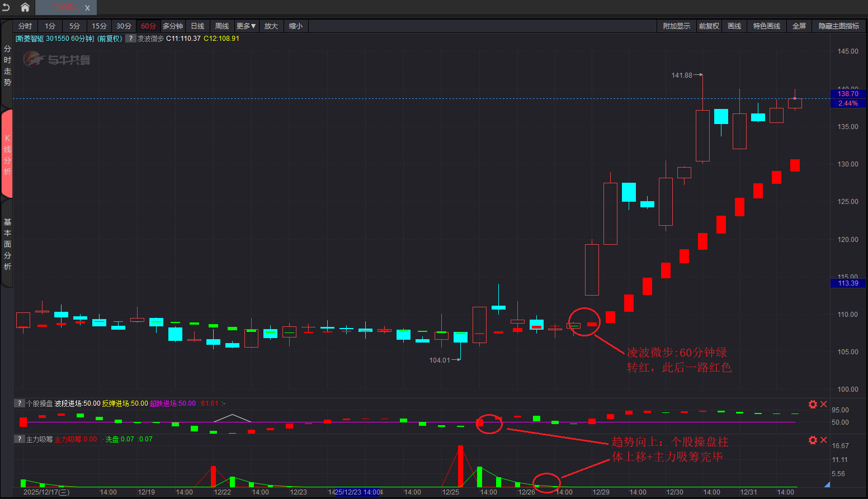868x499 pixels.
Task: Go to the home icon
Action: 25,7
